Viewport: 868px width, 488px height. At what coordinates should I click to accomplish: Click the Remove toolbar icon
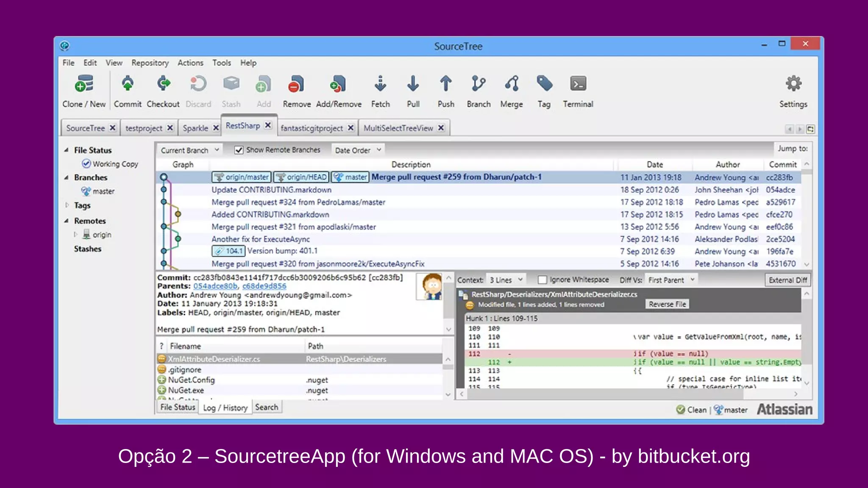[x=296, y=84]
